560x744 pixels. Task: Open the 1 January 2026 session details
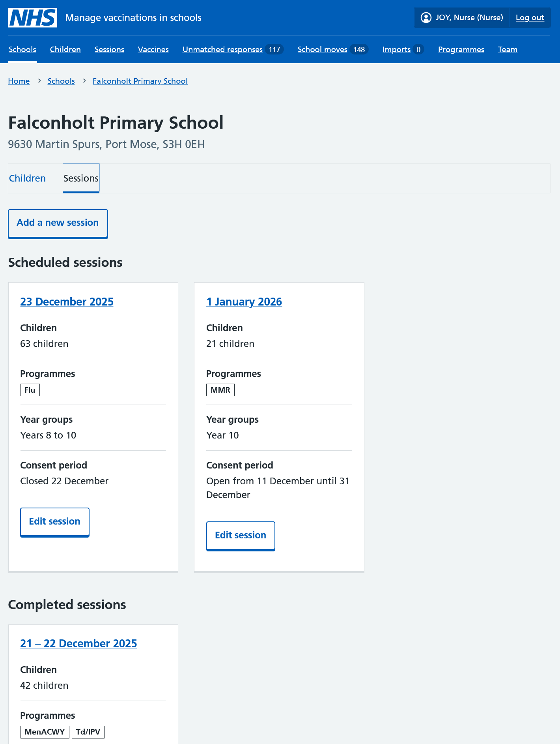tap(244, 302)
